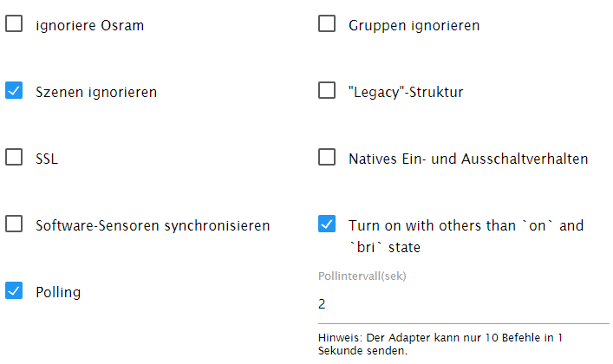The image size is (613, 364).
Task: Tick the 'Gruppen ignorieren' checkbox
Action: (x=327, y=24)
